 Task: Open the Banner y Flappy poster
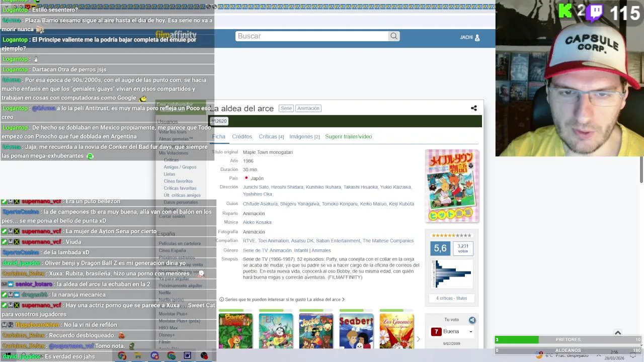(x=235, y=331)
